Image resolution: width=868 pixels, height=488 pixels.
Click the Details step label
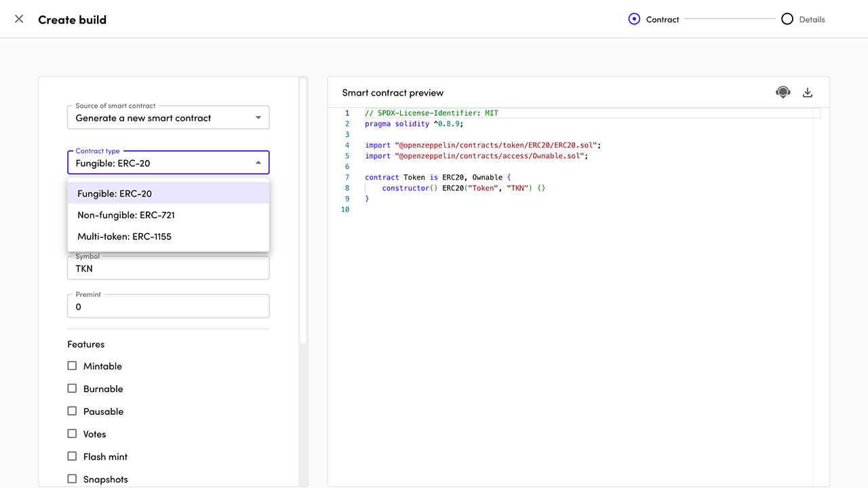(812, 20)
